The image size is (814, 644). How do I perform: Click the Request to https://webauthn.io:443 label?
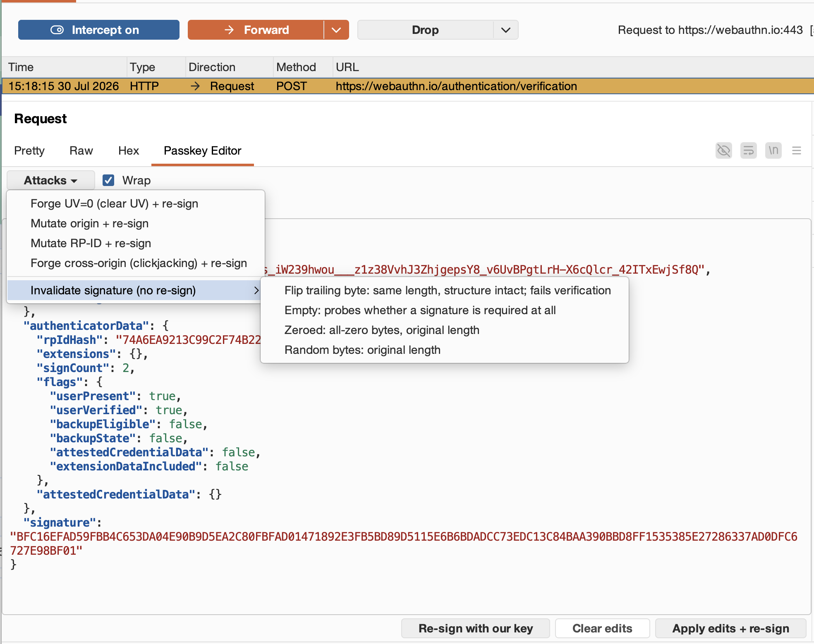point(710,30)
